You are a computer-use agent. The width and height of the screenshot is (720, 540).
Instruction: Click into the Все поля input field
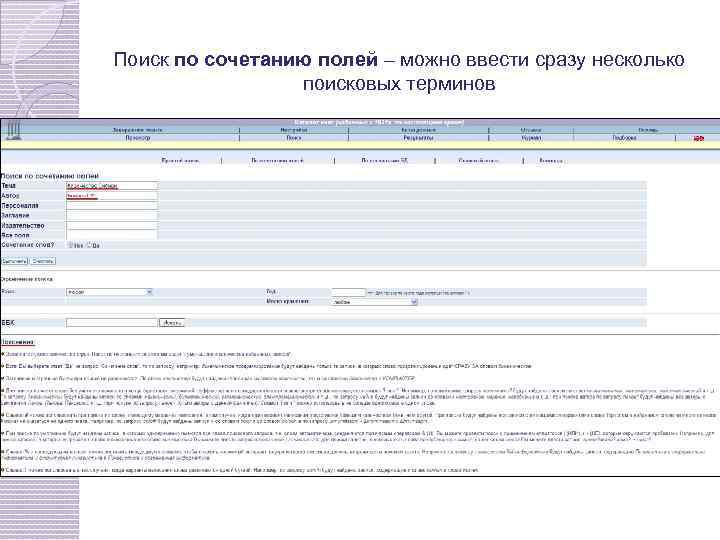(x=112, y=235)
